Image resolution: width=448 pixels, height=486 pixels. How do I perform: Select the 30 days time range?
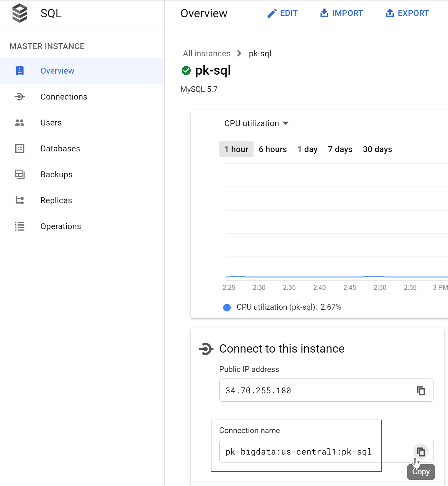tap(378, 149)
